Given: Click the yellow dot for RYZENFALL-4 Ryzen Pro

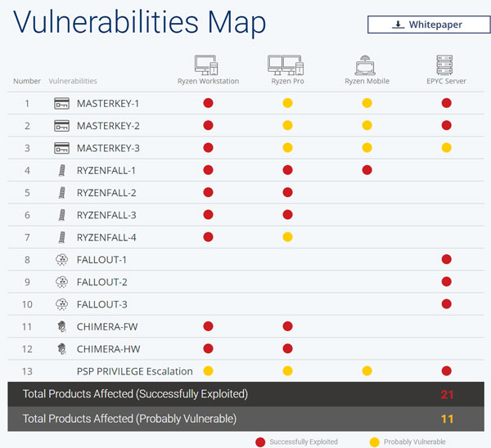Looking at the screenshot, I should click(288, 237).
